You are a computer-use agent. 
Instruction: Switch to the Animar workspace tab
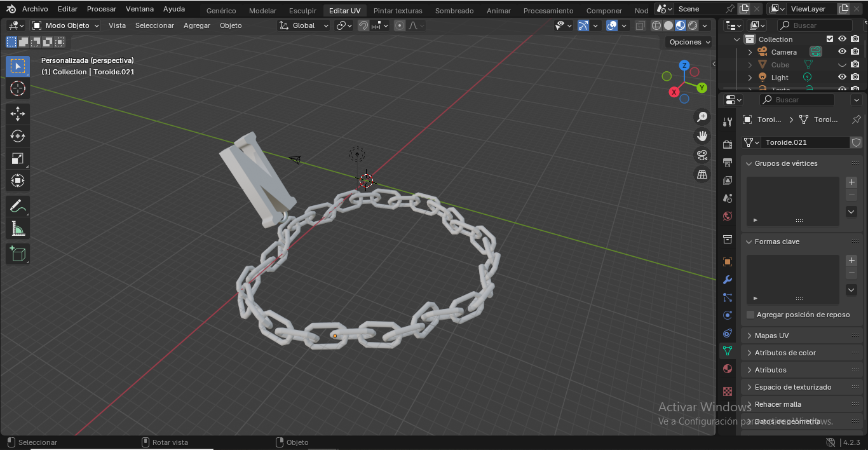coord(499,11)
